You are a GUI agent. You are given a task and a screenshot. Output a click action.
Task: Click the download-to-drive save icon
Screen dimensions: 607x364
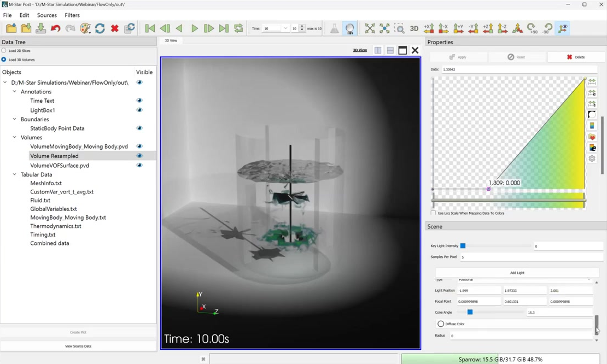(40, 28)
